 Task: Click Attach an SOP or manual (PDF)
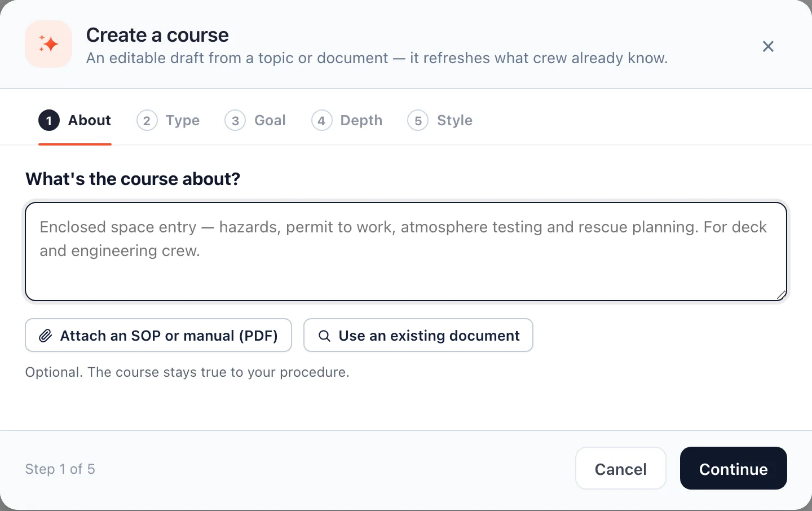158,335
